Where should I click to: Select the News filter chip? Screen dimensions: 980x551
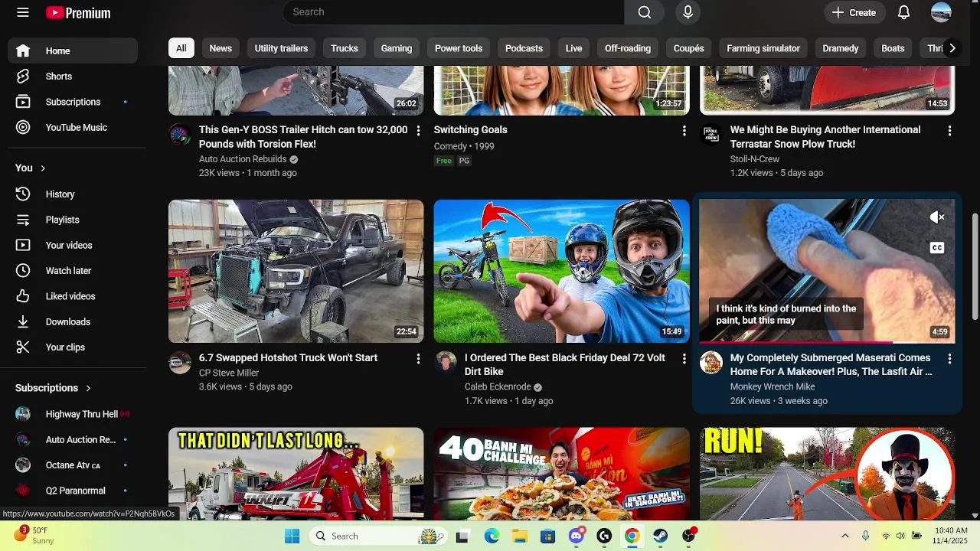tap(220, 48)
